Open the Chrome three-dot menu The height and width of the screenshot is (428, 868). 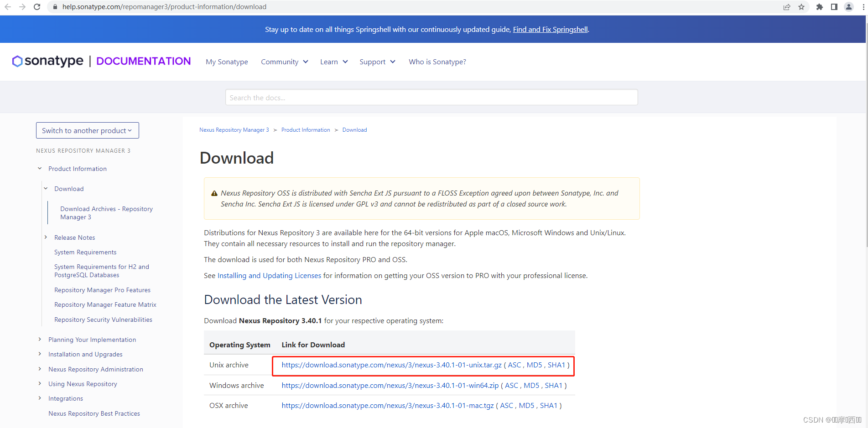[x=863, y=7]
